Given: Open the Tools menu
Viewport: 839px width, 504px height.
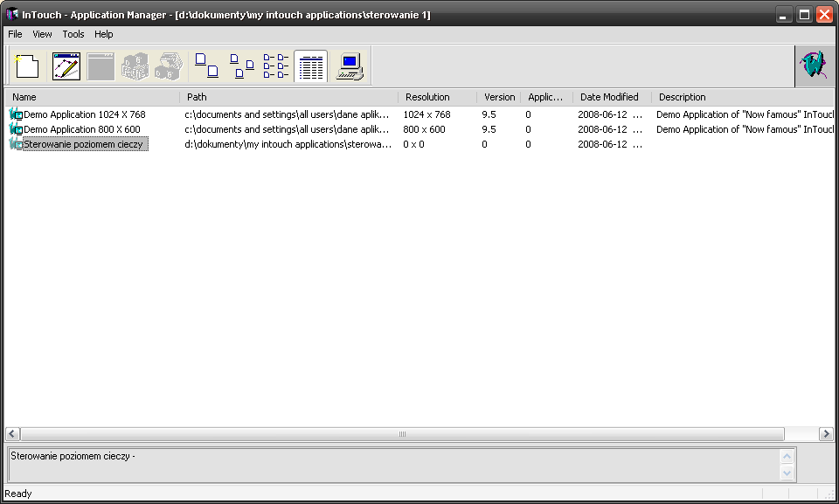Looking at the screenshot, I should [73, 34].
